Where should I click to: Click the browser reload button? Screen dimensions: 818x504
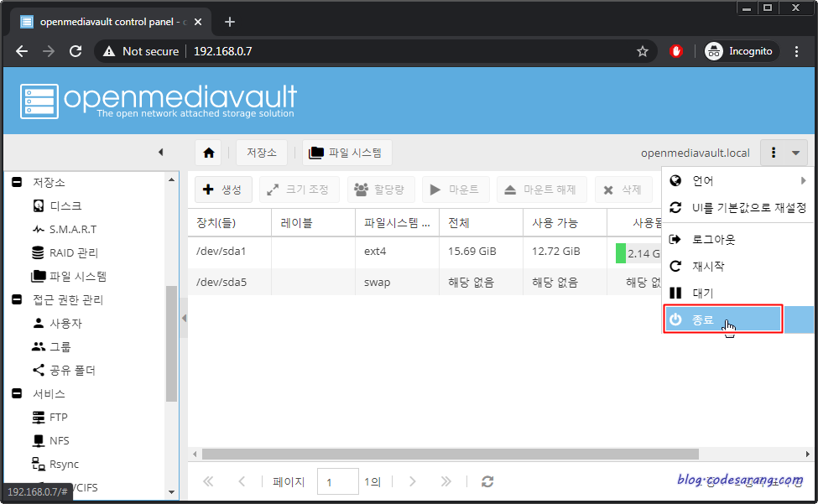[76, 51]
